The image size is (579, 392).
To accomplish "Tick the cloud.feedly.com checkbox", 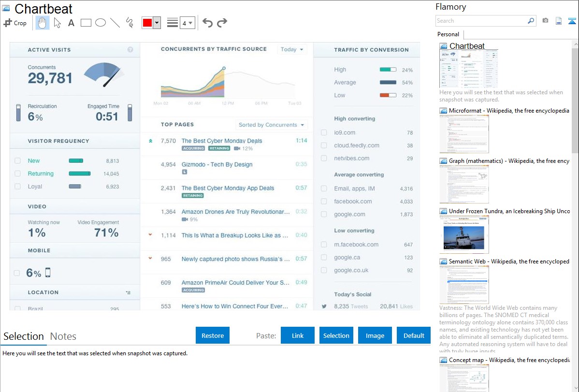I will tap(324, 145).
